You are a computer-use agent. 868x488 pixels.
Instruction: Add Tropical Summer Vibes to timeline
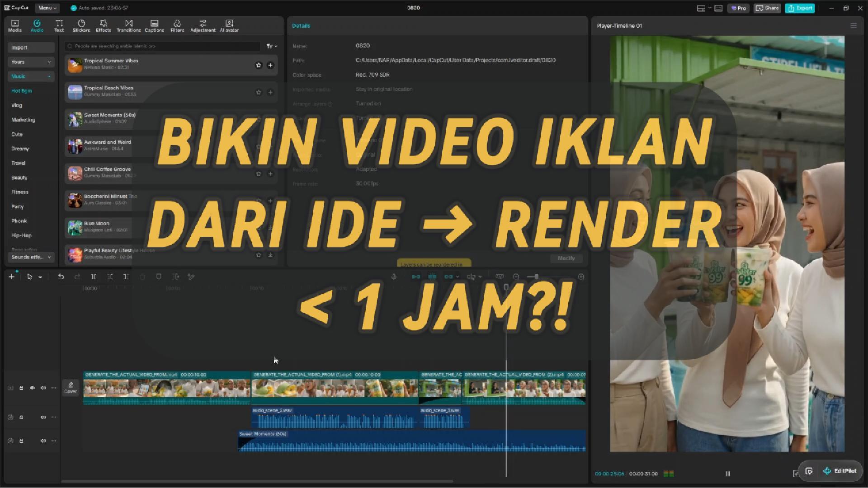click(x=270, y=65)
